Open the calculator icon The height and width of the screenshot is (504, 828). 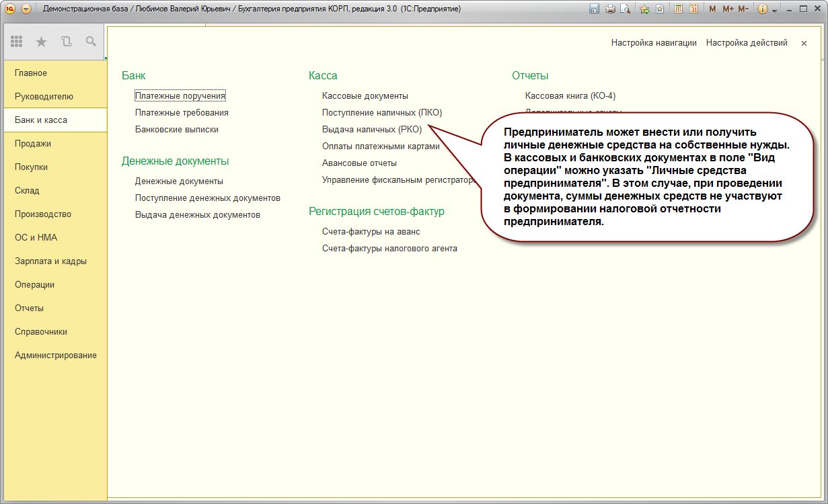(679, 9)
